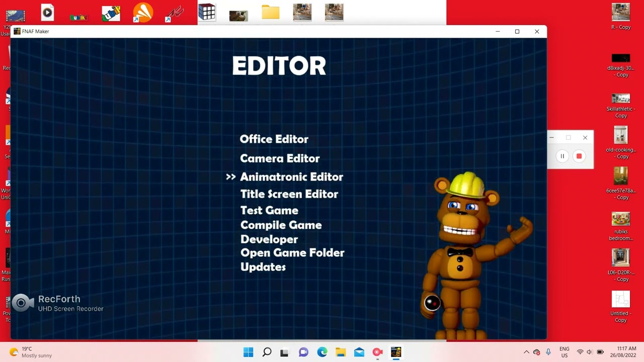Select the 'Untitled - Copy' desktop file

621,307
